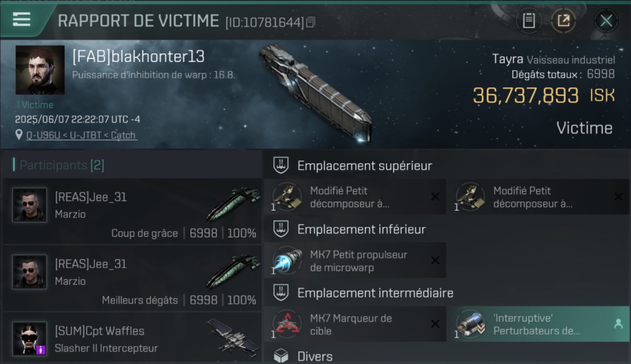
Task: View the Tayra ship model
Action: [315, 91]
